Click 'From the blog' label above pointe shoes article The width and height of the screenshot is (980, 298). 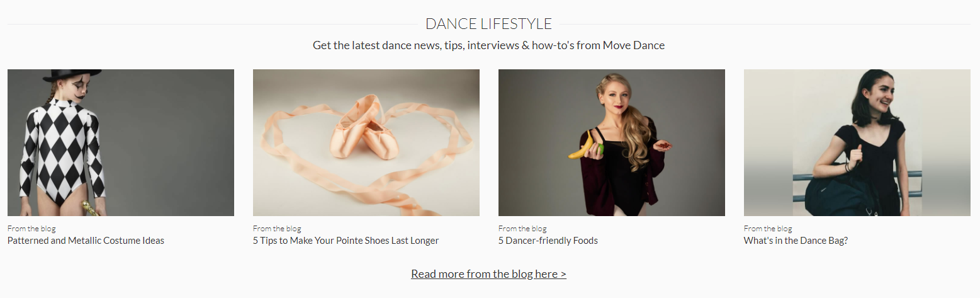(x=277, y=229)
